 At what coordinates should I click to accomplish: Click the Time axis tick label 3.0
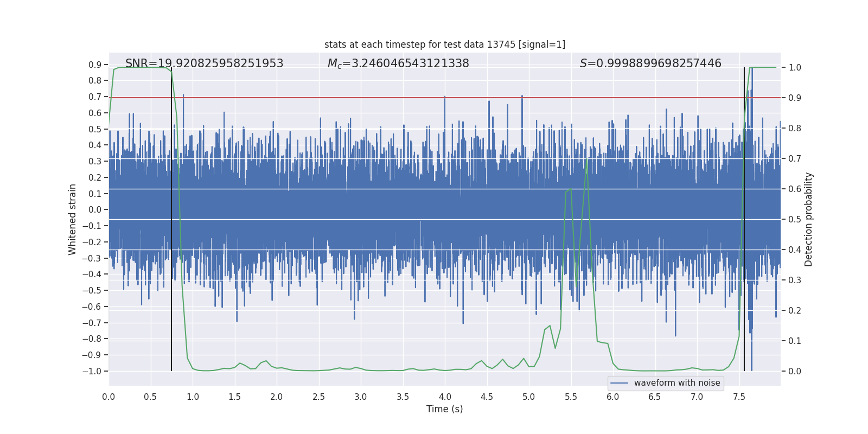pos(361,397)
